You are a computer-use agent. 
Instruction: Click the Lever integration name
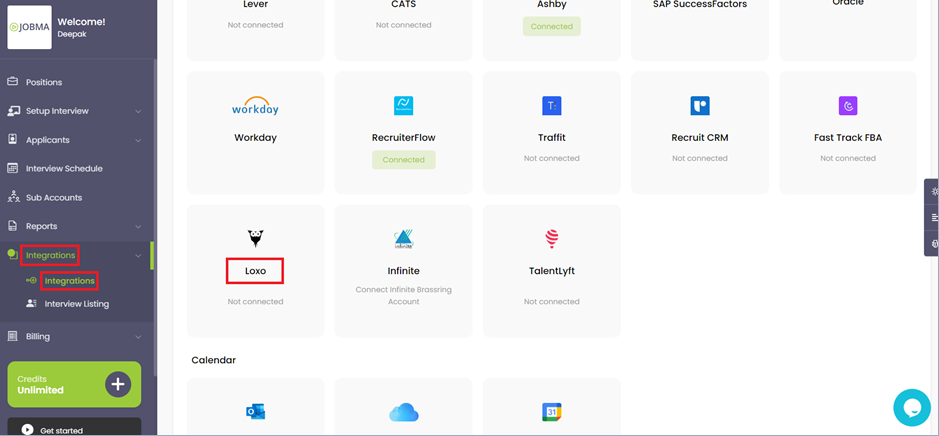[x=256, y=4]
